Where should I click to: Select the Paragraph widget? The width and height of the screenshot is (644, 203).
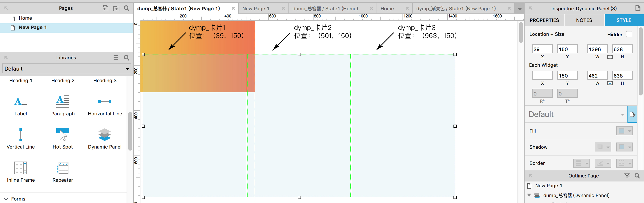pos(63,106)
